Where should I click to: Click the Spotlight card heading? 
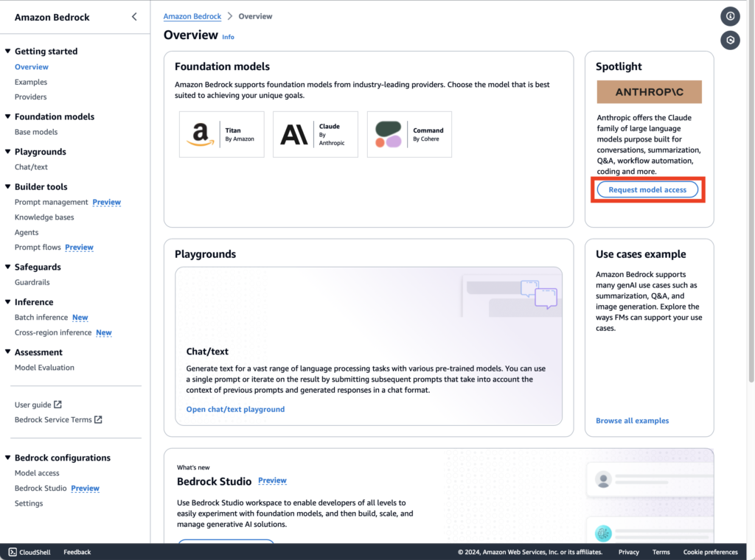(x=619, y=66)
